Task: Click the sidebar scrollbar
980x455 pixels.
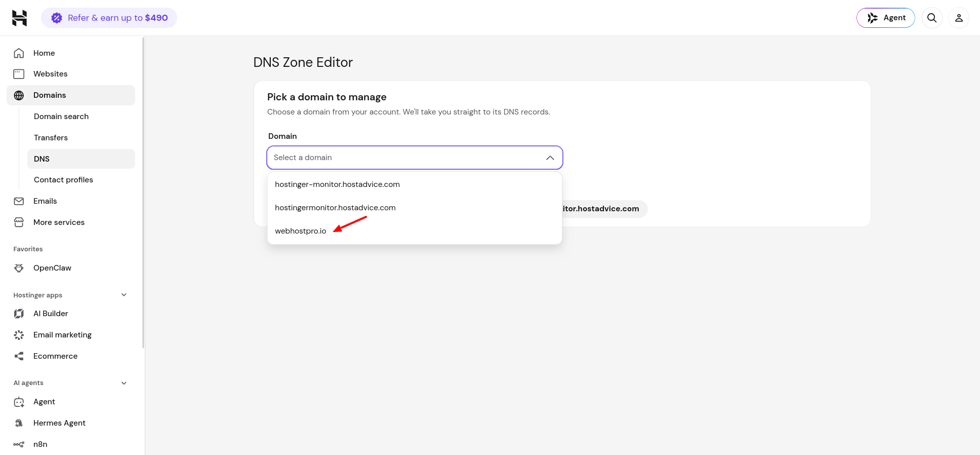Action: click(143, 193)
